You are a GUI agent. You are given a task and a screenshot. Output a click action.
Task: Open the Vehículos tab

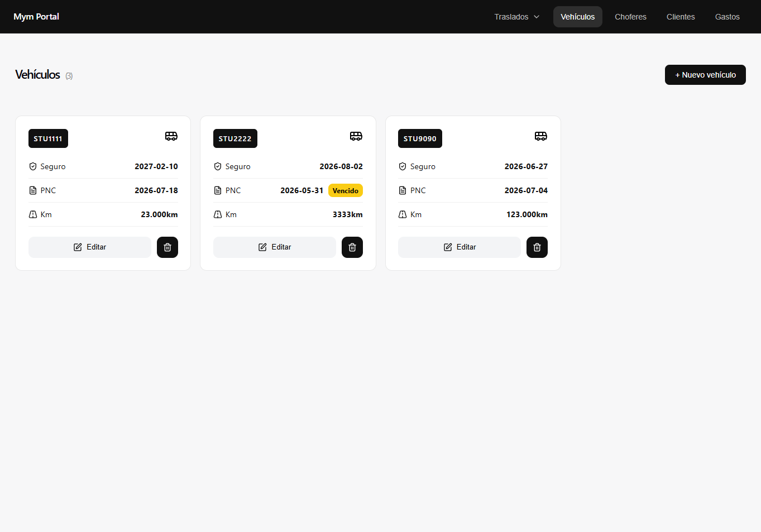[578, 17]
